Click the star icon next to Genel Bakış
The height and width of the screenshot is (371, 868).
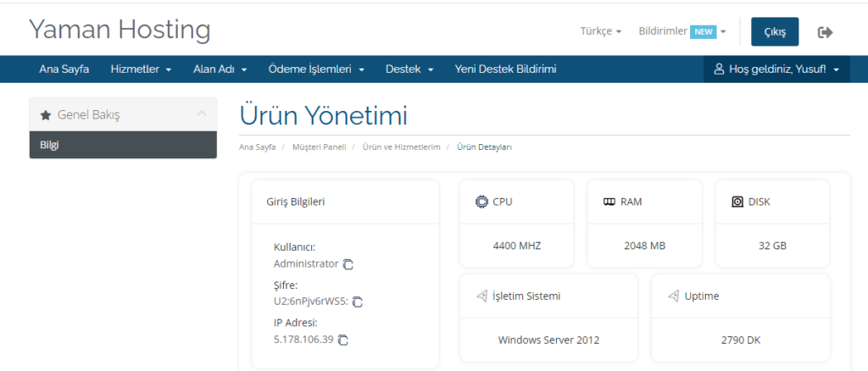[46, 115]
